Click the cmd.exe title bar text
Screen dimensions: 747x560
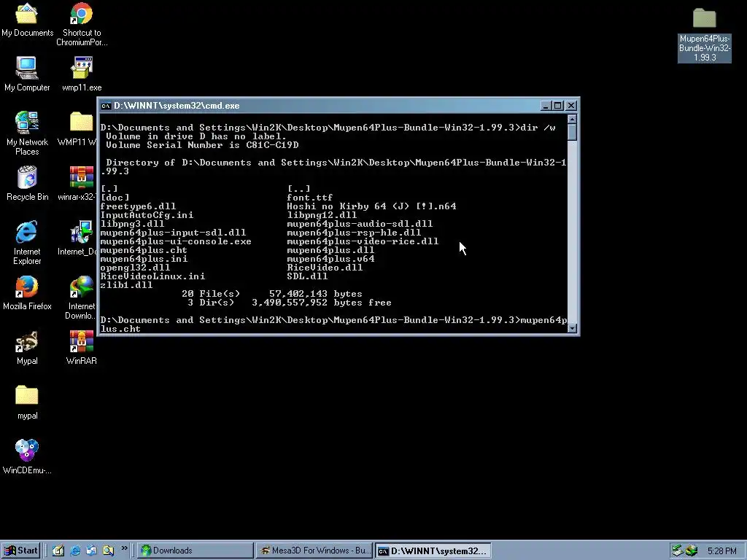pos(177,106)
